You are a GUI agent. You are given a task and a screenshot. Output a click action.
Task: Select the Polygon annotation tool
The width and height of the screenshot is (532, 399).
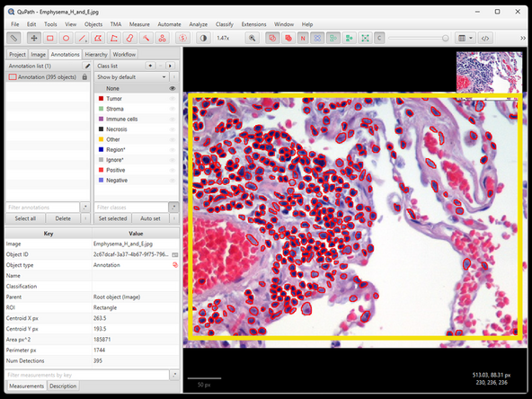pos(98,38)
